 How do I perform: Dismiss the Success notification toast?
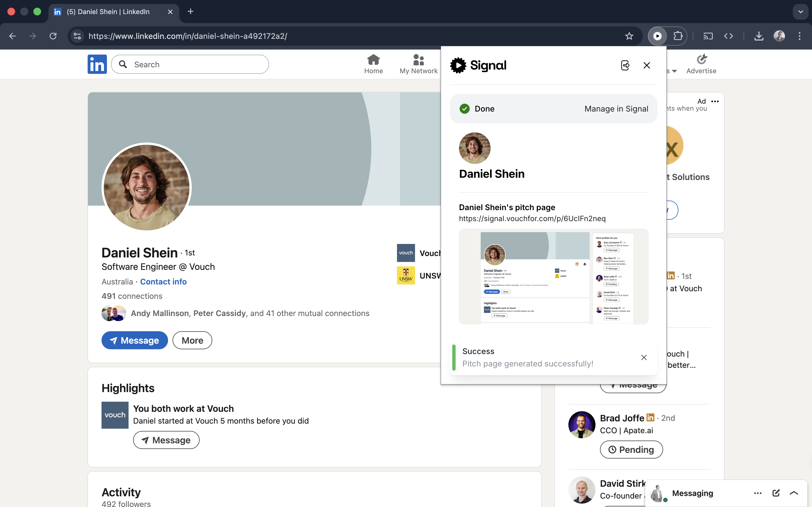click(644, 357)
